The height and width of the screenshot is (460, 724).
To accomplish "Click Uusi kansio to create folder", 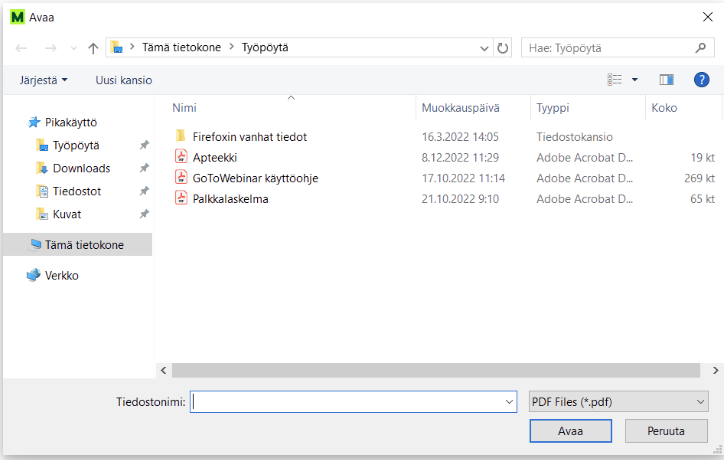I will (123, 80).
